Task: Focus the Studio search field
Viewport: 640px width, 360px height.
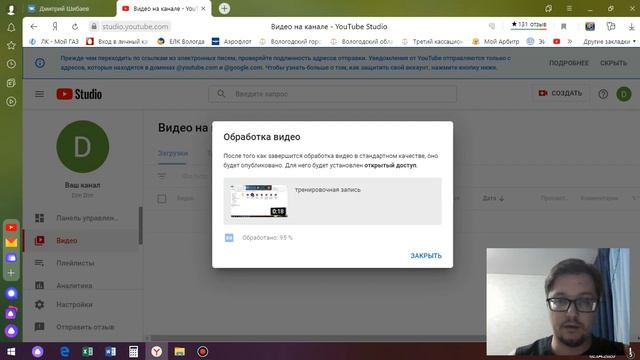Action: click(333, 94)
